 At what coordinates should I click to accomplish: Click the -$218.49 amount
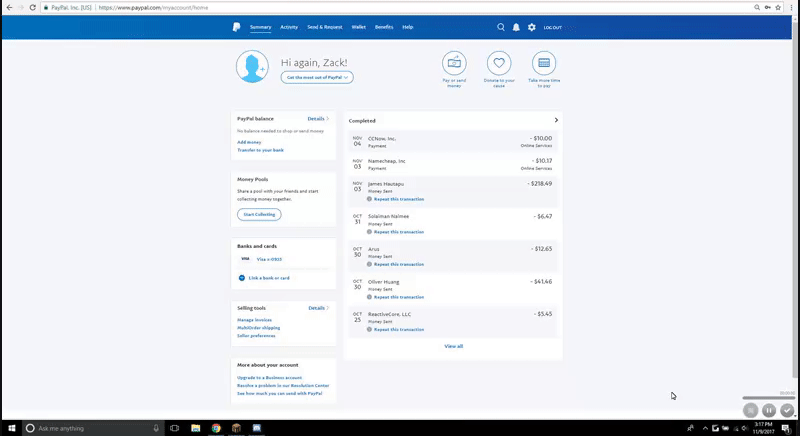point(540,184)
